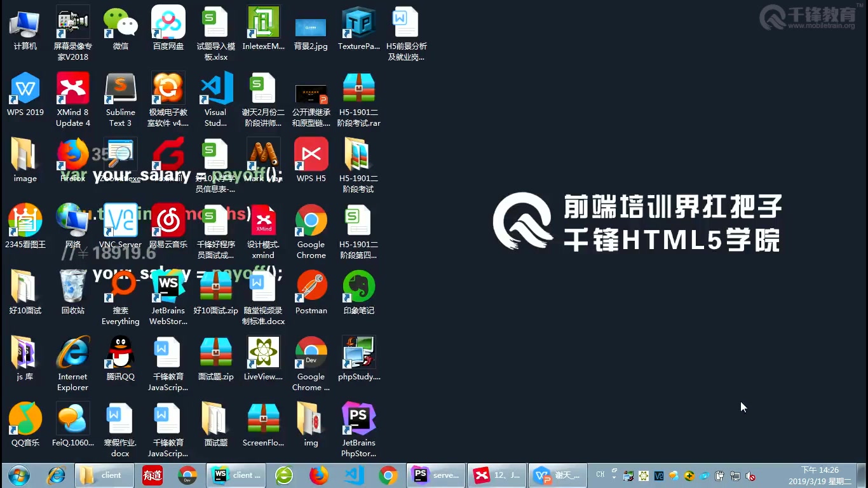Launch Google Chrome Dev desktop shortcut
Screen dimensions: 868x488
click(311, 364)
